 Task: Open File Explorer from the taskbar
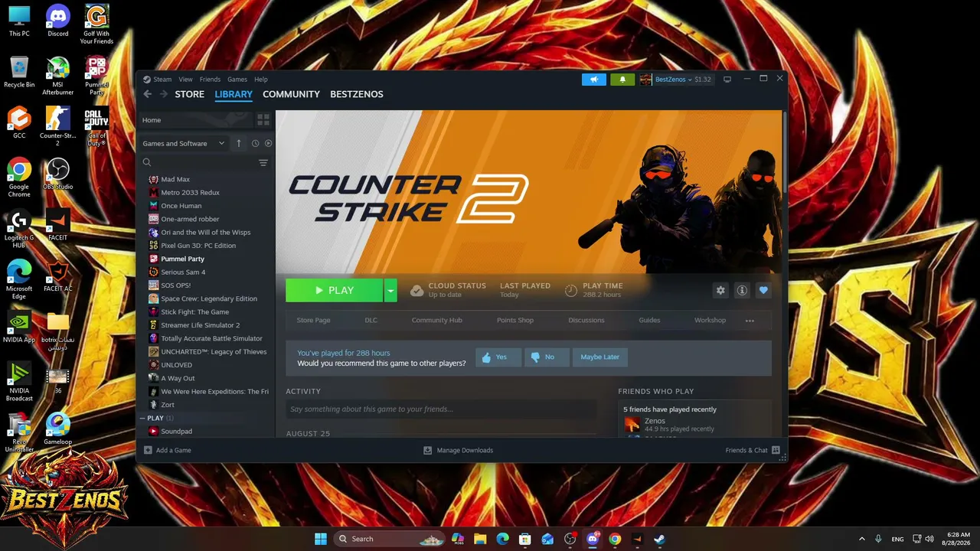(x=480, y=539)
